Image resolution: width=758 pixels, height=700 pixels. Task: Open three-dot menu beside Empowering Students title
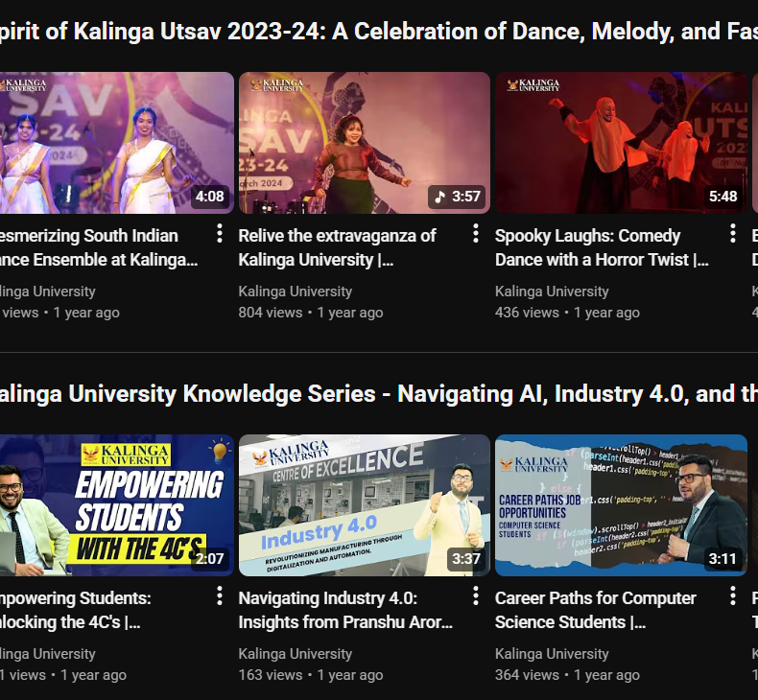pyautogui.click(x=219, y=596)
